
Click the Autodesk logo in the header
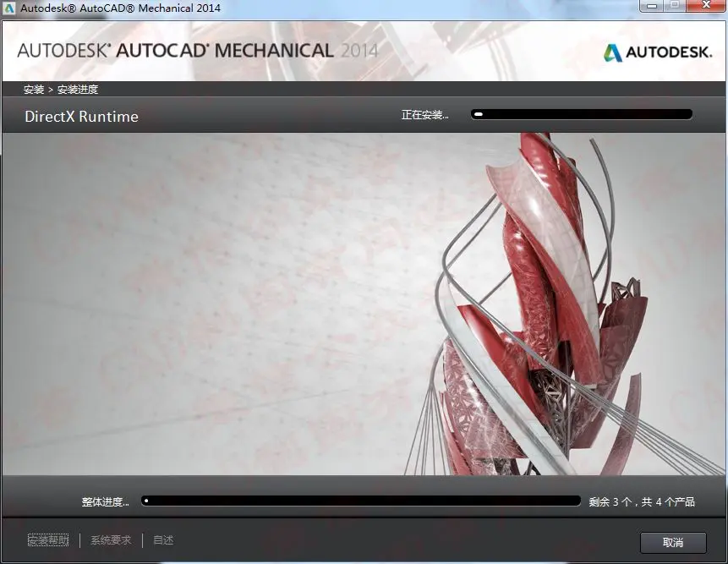pyautogui.click(x=658, y=52)
